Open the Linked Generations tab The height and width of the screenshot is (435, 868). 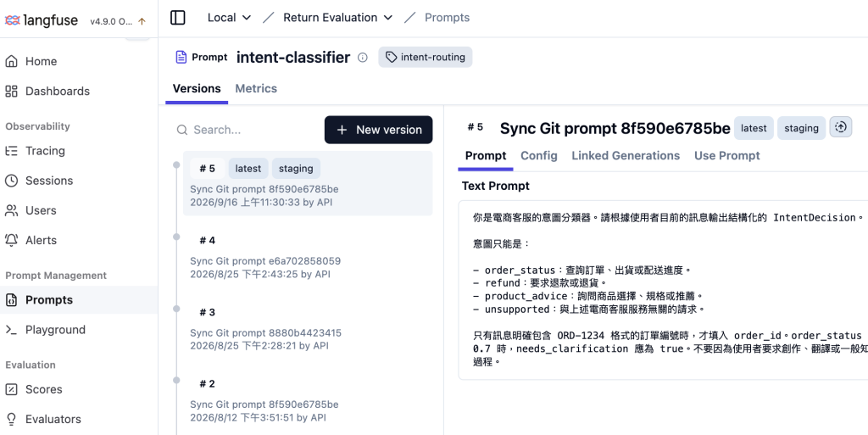pos(626,156)
